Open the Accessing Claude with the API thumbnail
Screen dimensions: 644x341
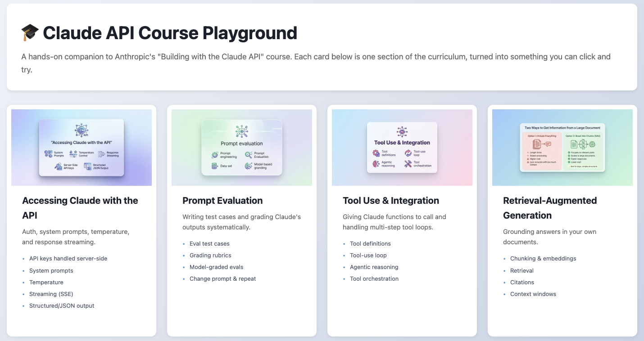pos(82,148)
